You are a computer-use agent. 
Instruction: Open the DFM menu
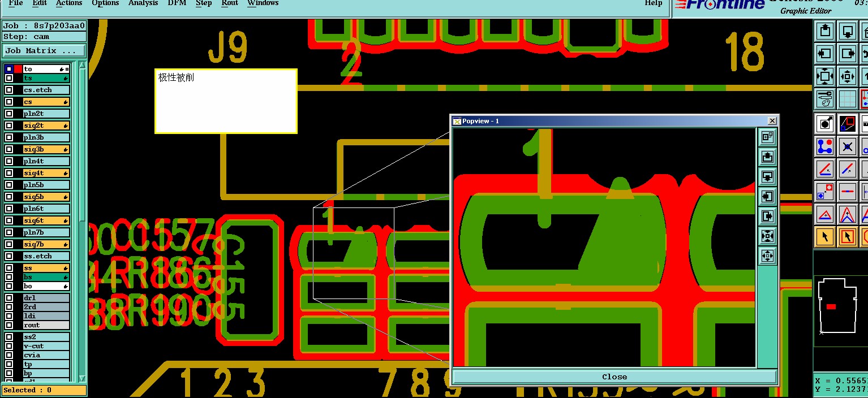pyautogui.click(x=177, y=3)
